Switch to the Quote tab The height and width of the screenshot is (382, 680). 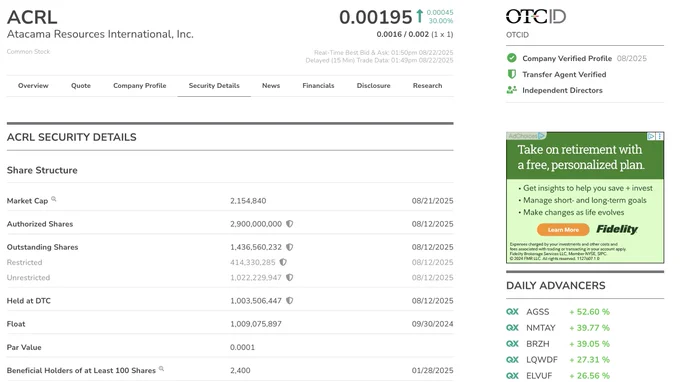point(81,85)
